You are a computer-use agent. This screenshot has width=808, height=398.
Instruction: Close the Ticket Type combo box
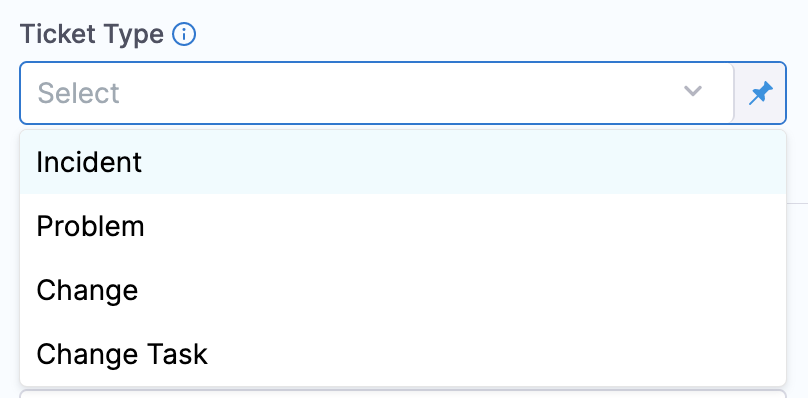pos(693,91)
